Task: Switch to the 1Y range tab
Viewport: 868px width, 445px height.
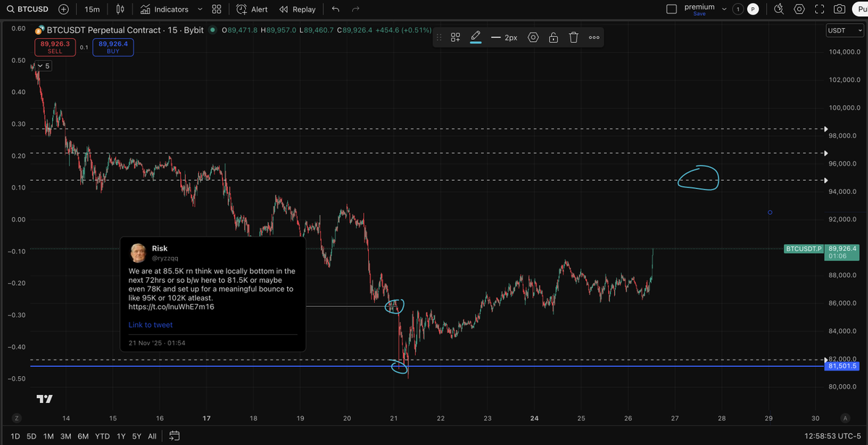Action: pos(120,436)
